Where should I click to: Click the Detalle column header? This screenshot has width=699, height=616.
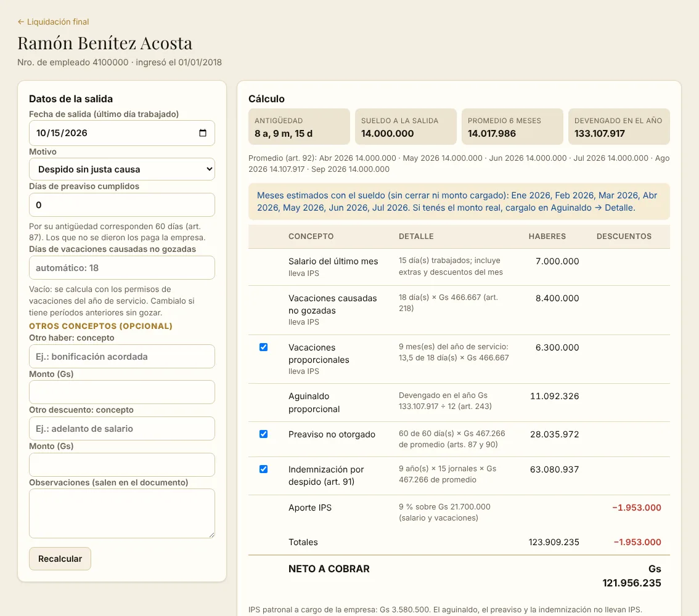click(x=416, y=236)
